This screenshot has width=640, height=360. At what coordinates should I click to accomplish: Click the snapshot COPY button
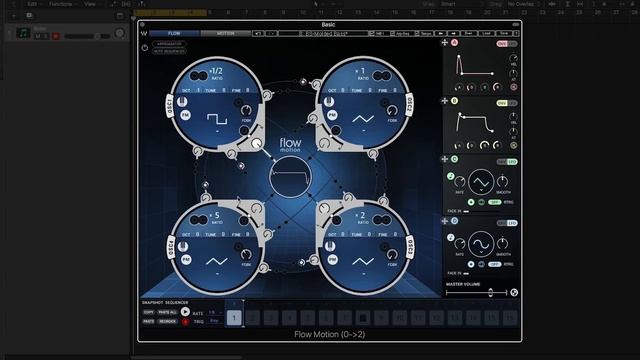(149, 312)
